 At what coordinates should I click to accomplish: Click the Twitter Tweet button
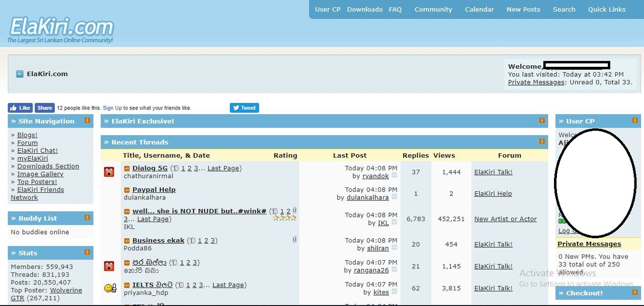click(x=245, y=108)
